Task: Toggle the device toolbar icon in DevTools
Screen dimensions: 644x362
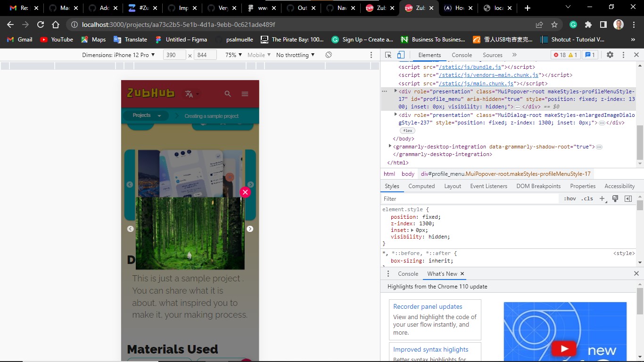Action: pos(401,55)
